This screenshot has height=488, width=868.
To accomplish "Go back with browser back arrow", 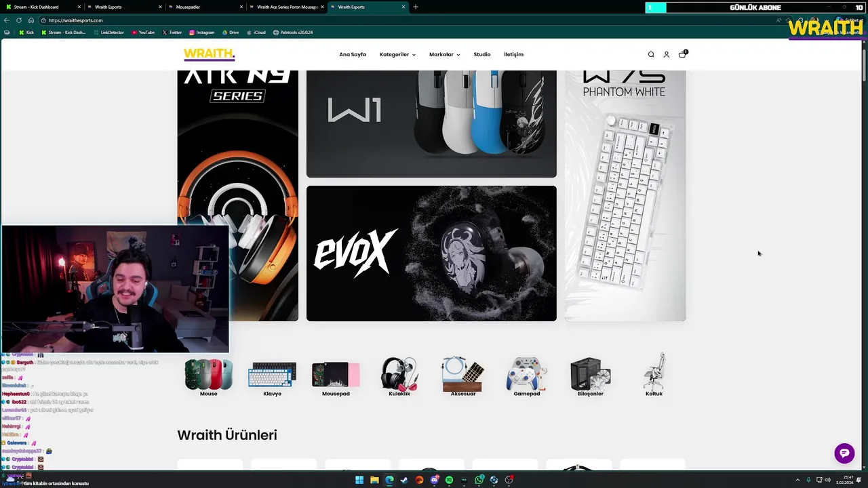I will [7, 20].
